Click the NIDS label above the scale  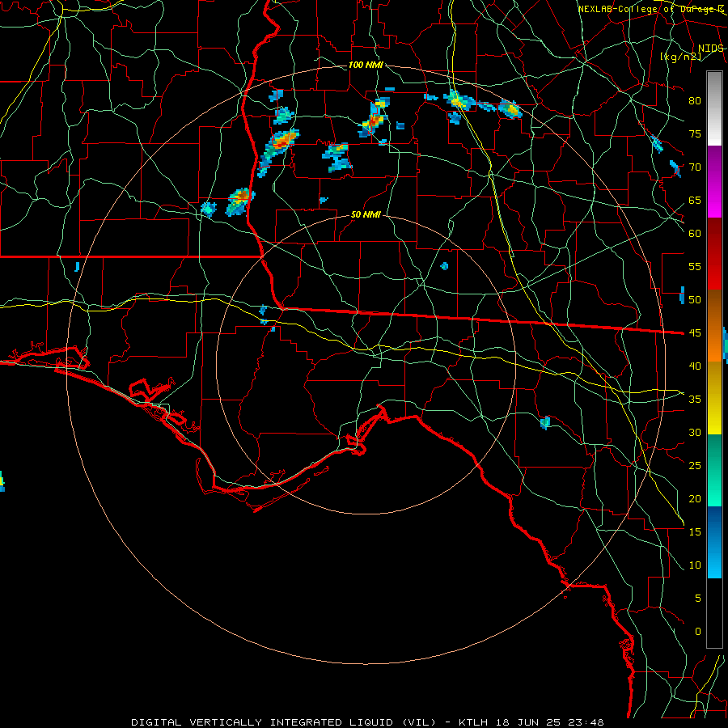click(x=710, y=49)
